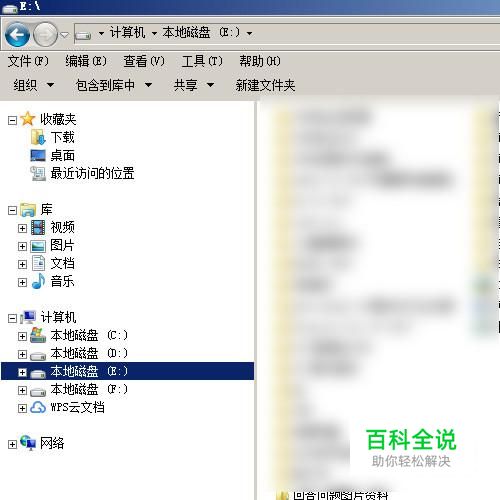The width and height of the screenshot is (500, 500).
Task: Open the 编辑(E) menu
Action: click(86, 61)
